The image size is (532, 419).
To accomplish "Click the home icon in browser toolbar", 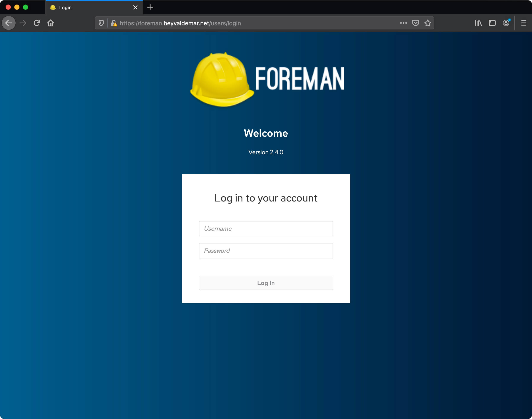I will [x=51, y=23].
